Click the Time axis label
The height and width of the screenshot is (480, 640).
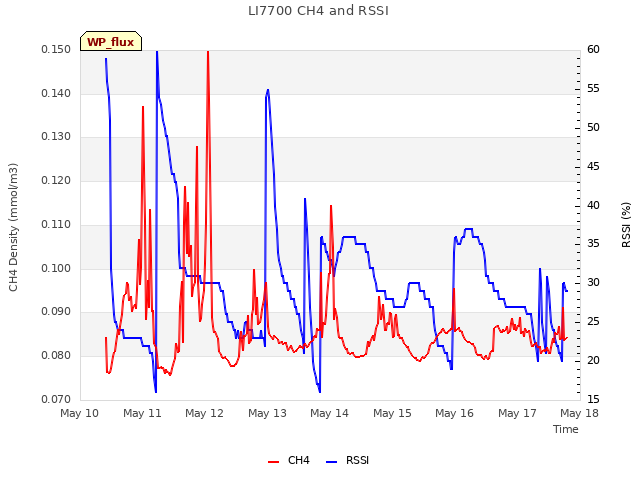(566, 429)
